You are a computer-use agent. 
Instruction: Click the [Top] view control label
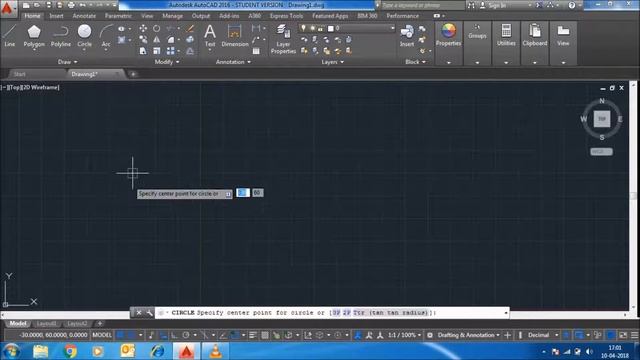click(x=14, y=87)
